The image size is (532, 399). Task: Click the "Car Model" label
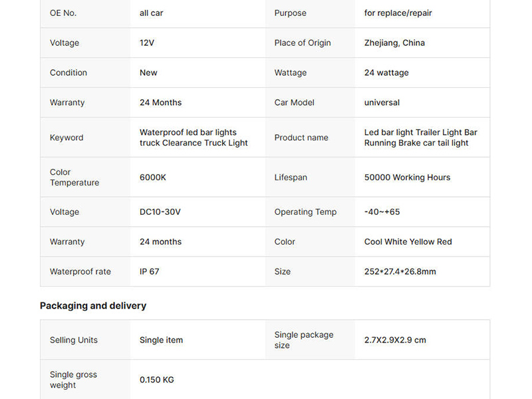(x=295, y=103)
